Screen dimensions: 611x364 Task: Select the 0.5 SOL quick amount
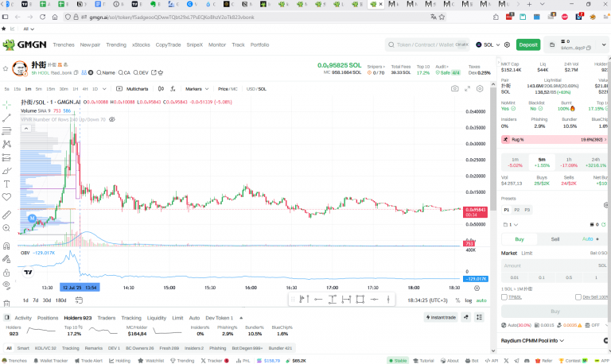coord(569,277)
